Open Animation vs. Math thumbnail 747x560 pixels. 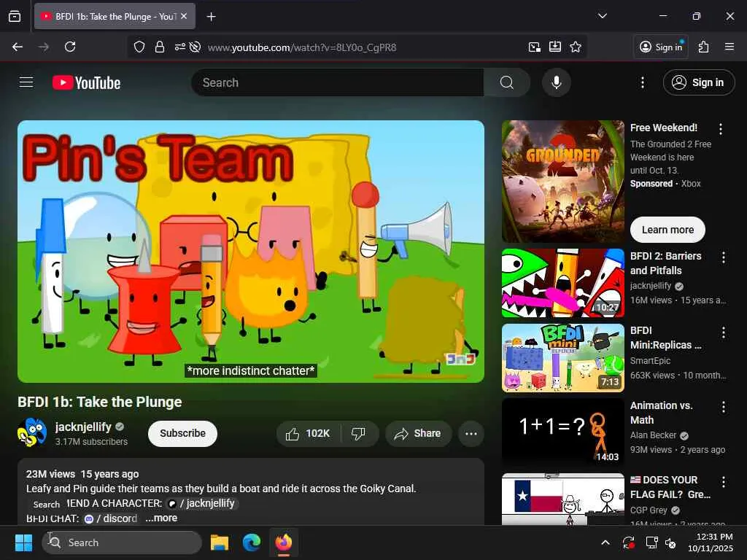(562, 432)
